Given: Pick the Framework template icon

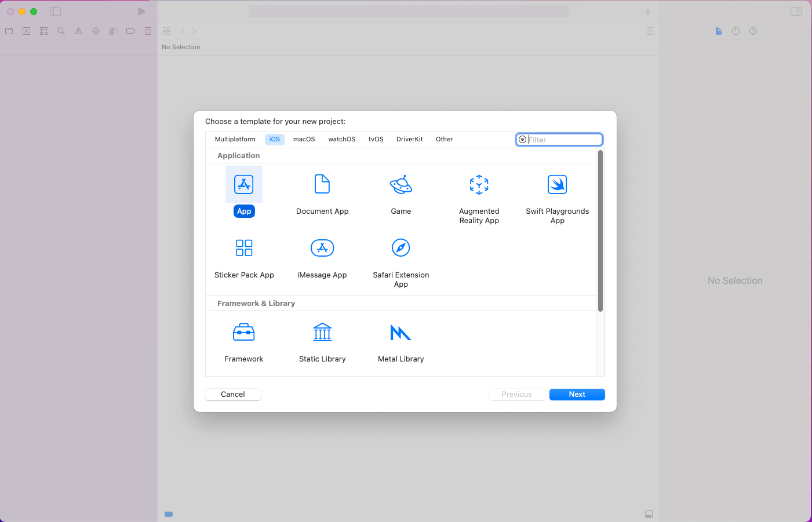Looking at the screenshot, I should coord(244,333).
